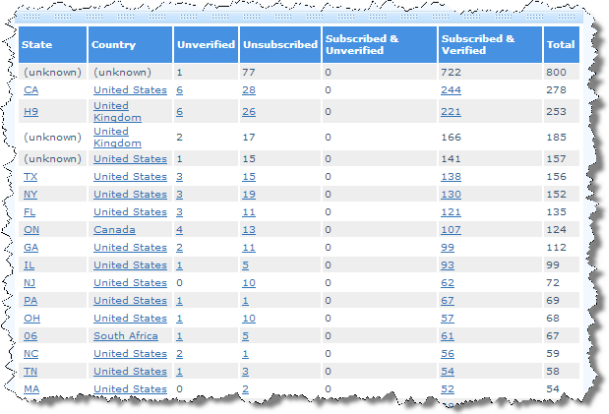This screenshot has height=414, width=609.
Task: Click United States link in NY row
Action: click(130, 194)
